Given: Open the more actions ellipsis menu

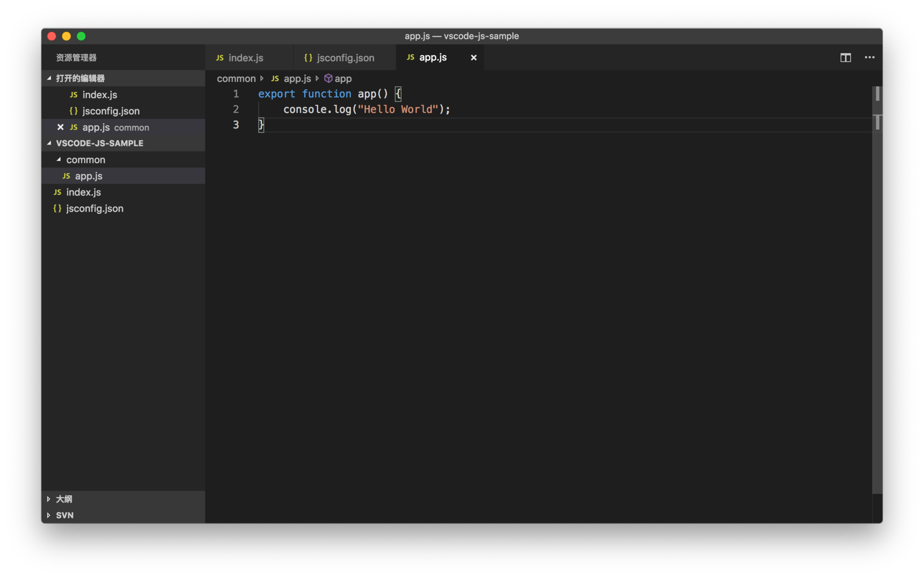Looking at the screenshot, I should click(869, 58).
